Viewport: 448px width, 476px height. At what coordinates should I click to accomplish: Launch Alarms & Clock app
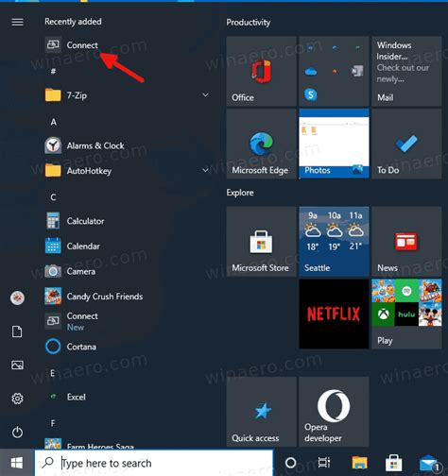tap(84, 145)
